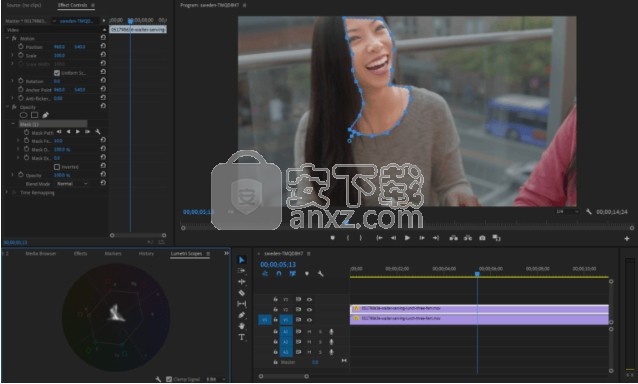Image resolution: width=638 pixels, height=384 pixels.
Task: Toggle animation stopwatch for Position
Action: [21, 46]
